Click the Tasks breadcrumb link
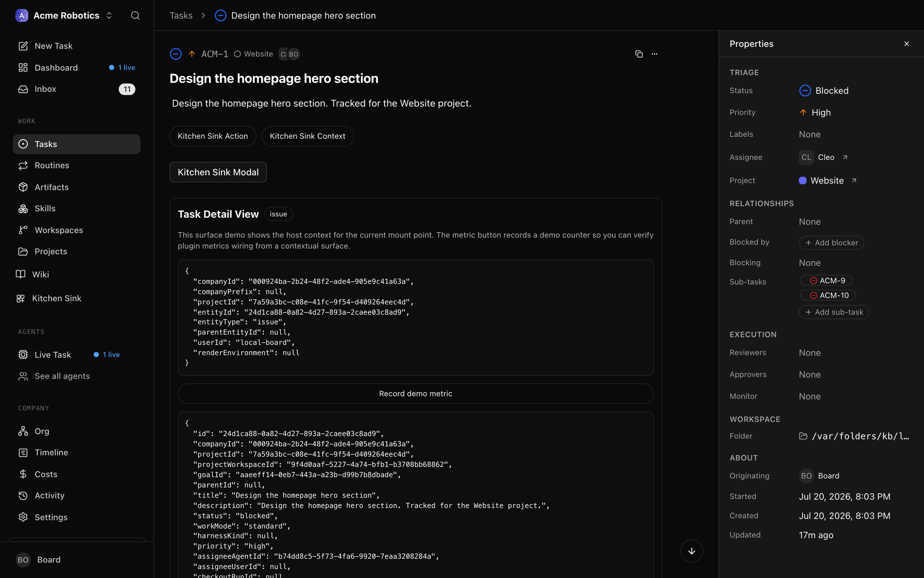This screenshot has height=578, width=924. pos(181,16)
